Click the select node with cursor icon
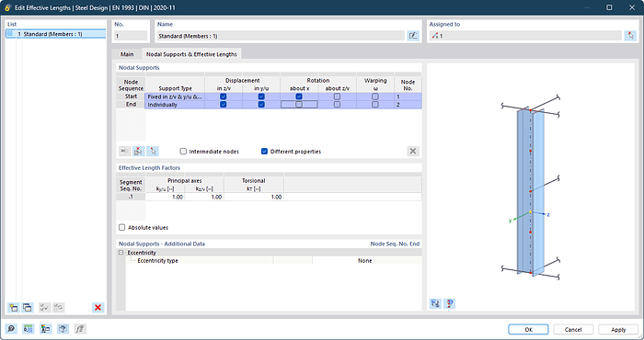Viewport: 644px width, 340px height. point(153,152)
